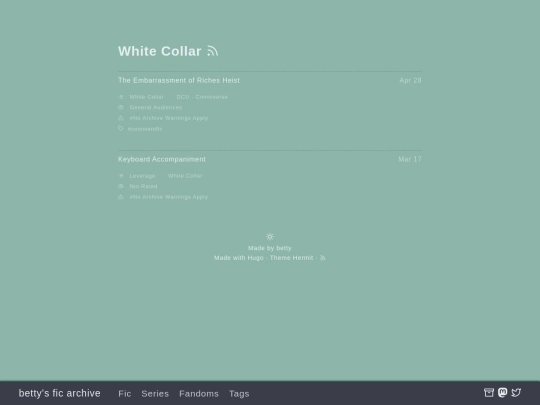Open the Theme Hermit link
The height and width of the screenshot is (405, 540).
click(291, 258)
